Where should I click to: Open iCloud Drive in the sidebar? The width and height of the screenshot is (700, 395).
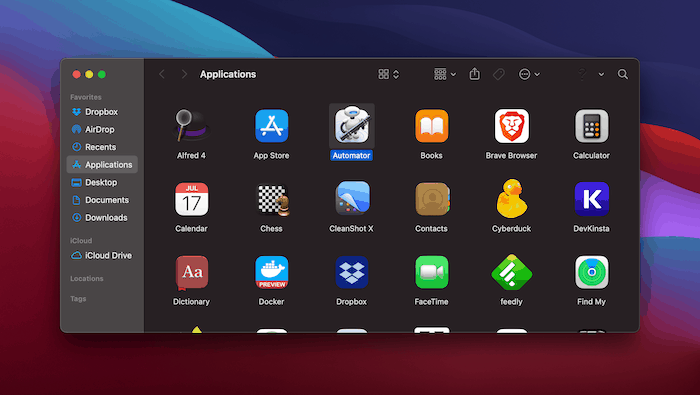[102, 255]
